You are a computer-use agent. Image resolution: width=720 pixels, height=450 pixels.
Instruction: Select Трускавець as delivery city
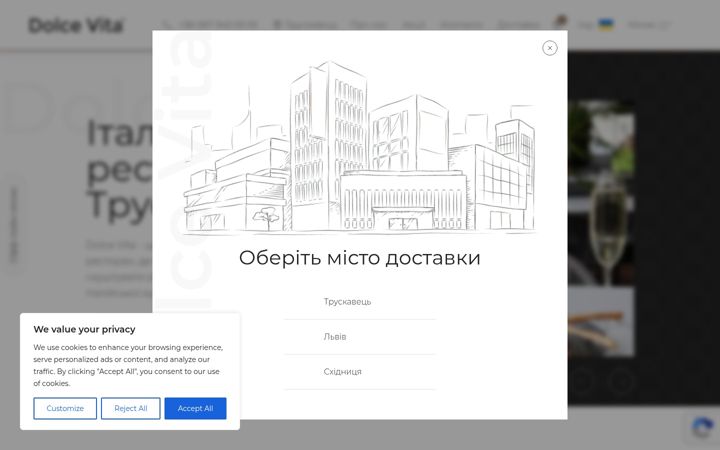(360, 302)
